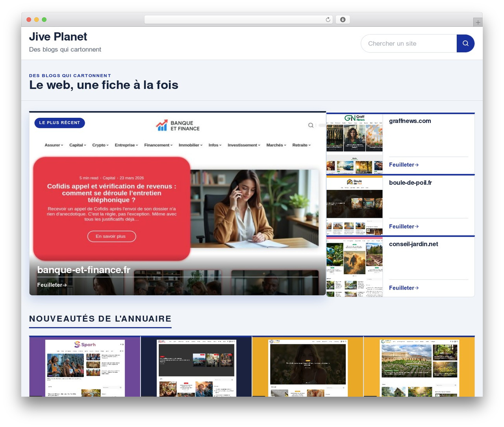Open the Retraite menu item
The width and height of the screenshot is (504, 427).
pyautogui.click(x=301, y=145)
